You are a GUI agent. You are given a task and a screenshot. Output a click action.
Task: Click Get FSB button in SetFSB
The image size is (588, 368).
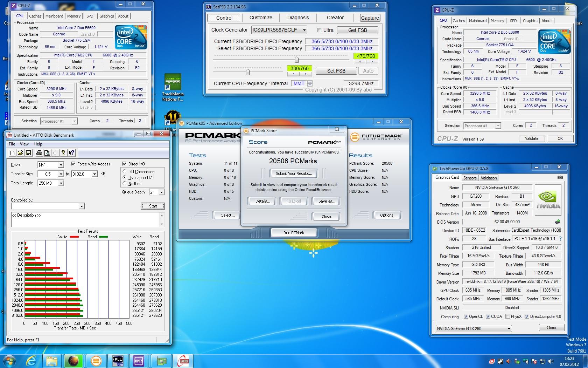[357, 30]
